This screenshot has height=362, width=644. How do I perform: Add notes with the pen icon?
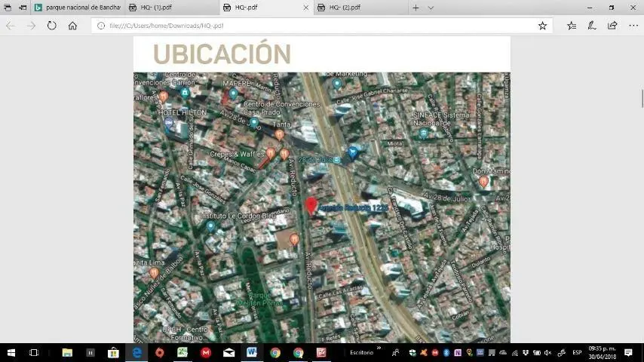click(592, 26)
